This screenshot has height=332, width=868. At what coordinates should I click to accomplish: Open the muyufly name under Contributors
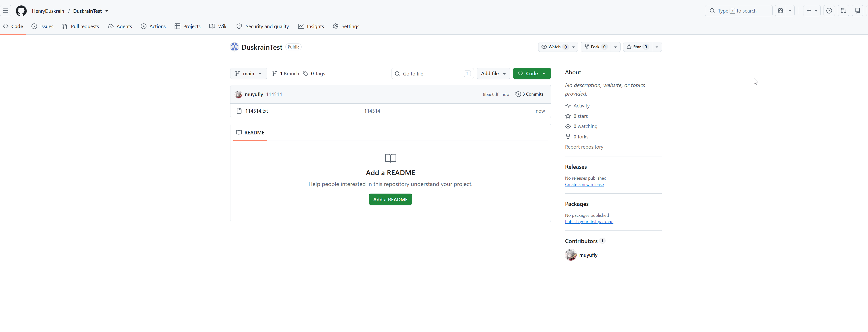[588, 255]
